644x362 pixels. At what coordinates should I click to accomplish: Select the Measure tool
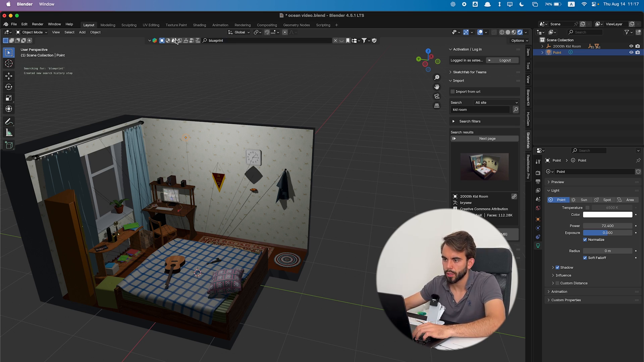point(9,133)
